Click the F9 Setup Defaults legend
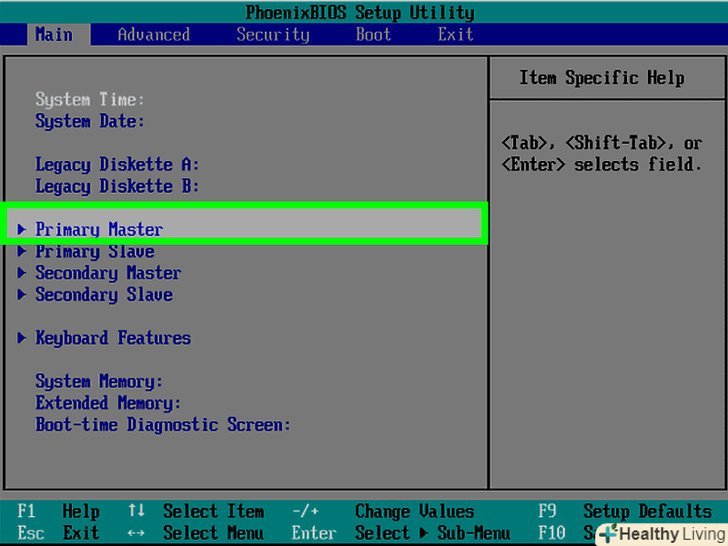Image resolution: width=728 pixels, height=546 pixels. point(625,512)
